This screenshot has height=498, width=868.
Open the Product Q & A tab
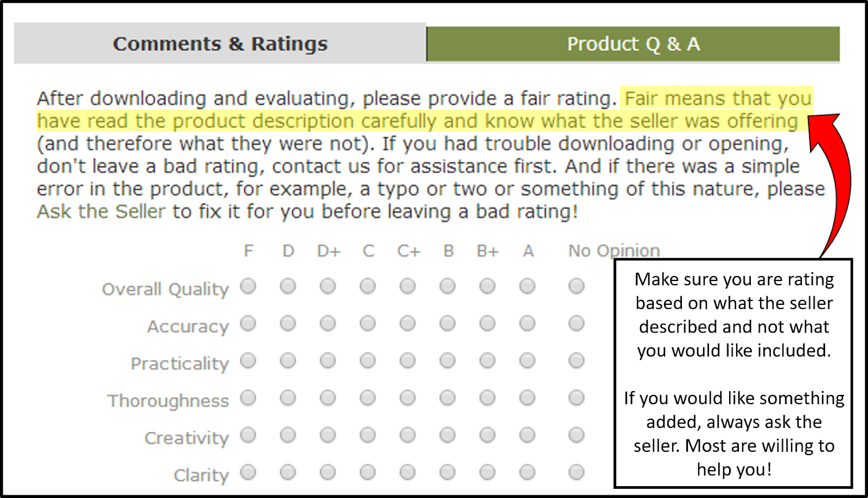point(633,44)
